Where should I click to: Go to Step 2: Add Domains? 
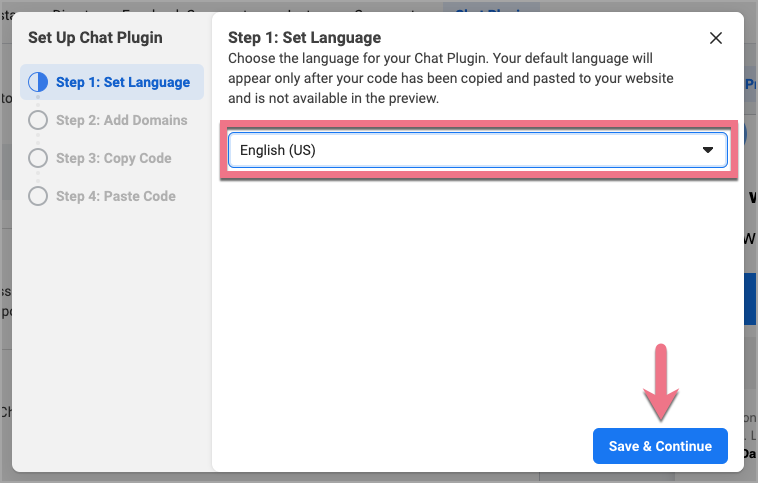coord(121,120)
